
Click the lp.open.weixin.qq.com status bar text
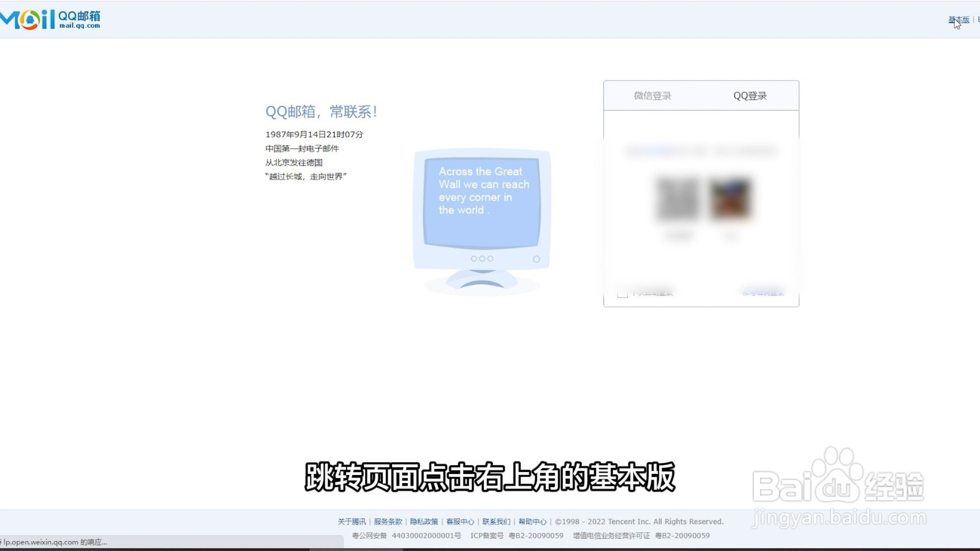click(x=54, y=542)
